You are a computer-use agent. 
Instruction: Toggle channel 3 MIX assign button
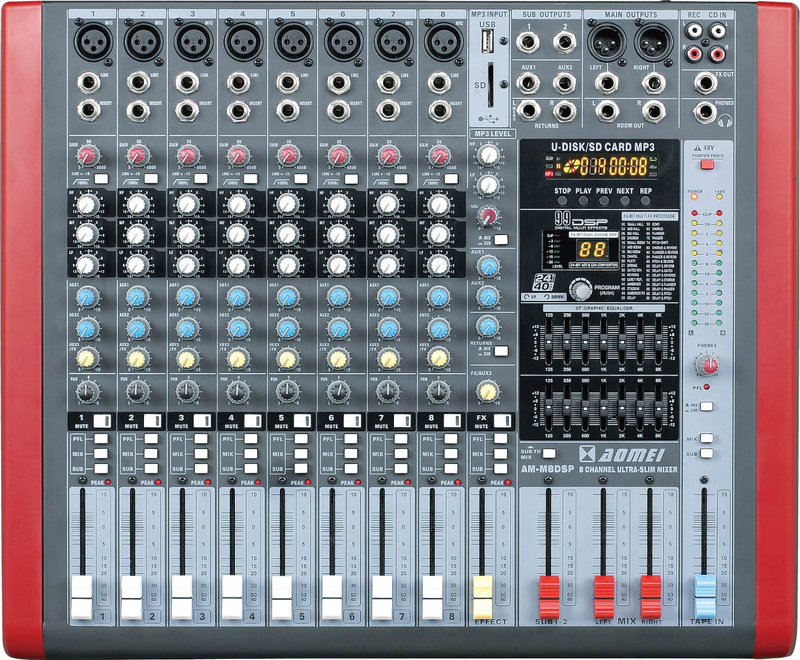point(202,454)
